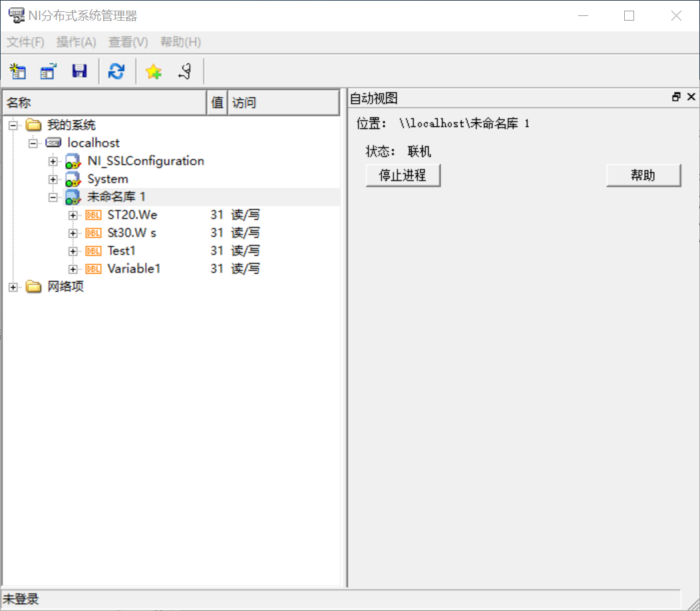The height and width of the screenshot is (611, 700).
Task: Select the 网络项 tree label
Action: tap(66, 286)
